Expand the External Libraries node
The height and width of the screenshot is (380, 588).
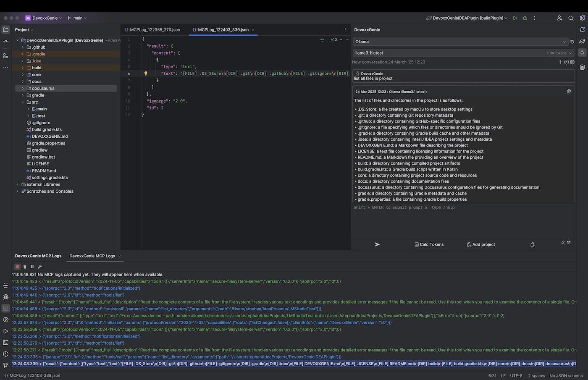point(17,184)
